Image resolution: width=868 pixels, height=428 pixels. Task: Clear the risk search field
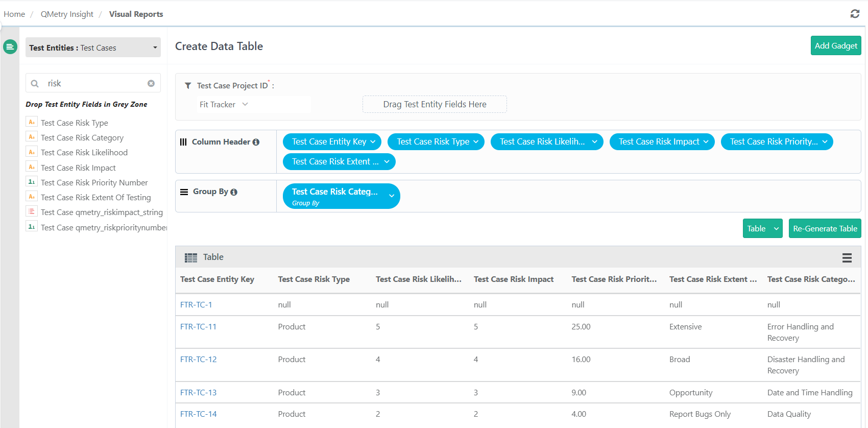click(x=151, y=83)
